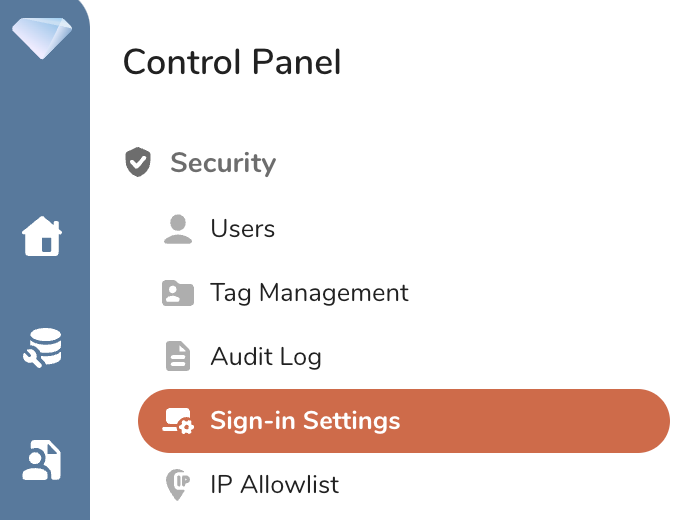The image size is (696, 520).
Task: Click the Audit Log document icon
Action: pyautogui.click(x=177, y=356)
